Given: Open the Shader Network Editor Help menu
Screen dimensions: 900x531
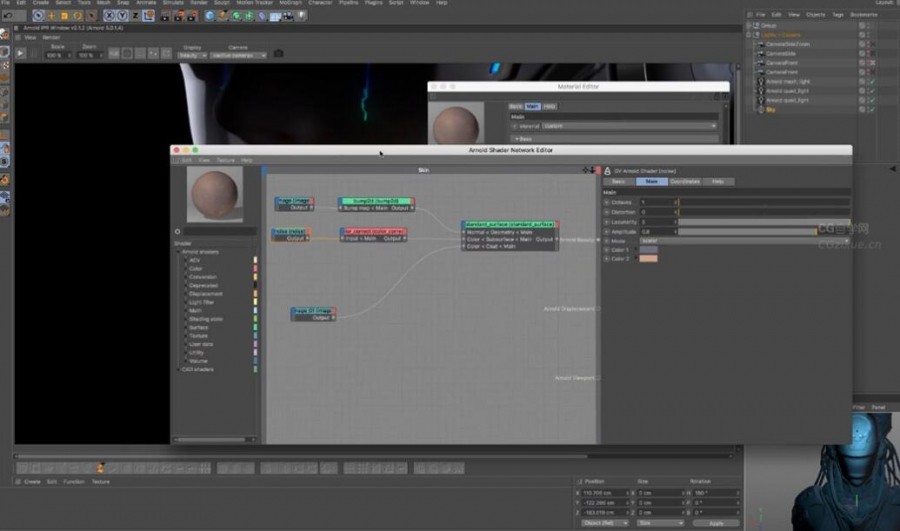Looking at the screenshot, I should click(247, 160).
